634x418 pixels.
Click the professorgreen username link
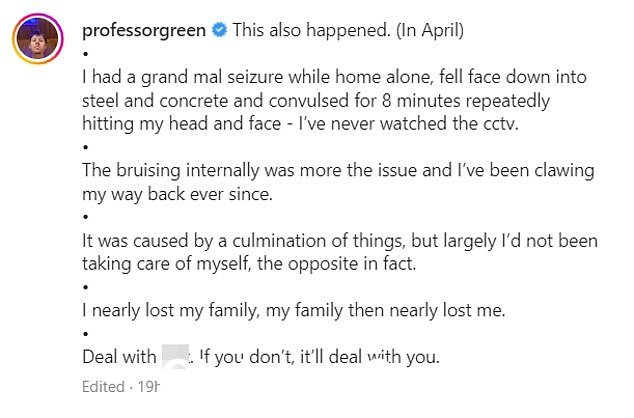pyautogui.click(x=144, y=30)
